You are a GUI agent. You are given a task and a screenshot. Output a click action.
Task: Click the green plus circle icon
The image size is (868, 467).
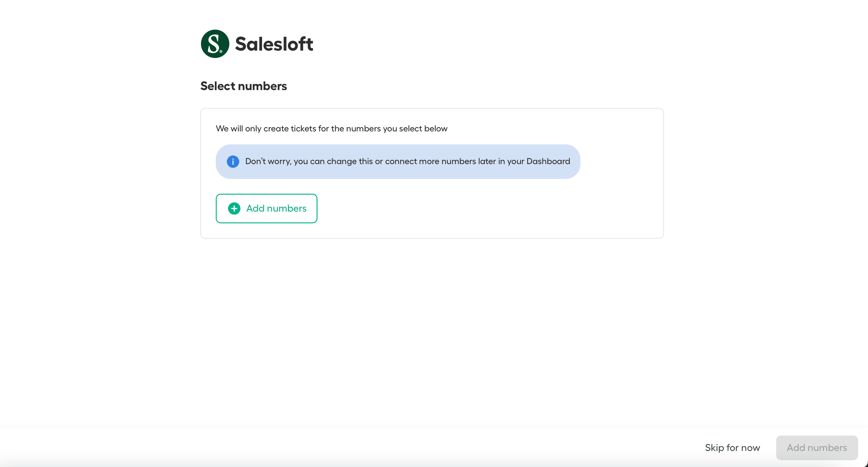click(x=234, y=209)
